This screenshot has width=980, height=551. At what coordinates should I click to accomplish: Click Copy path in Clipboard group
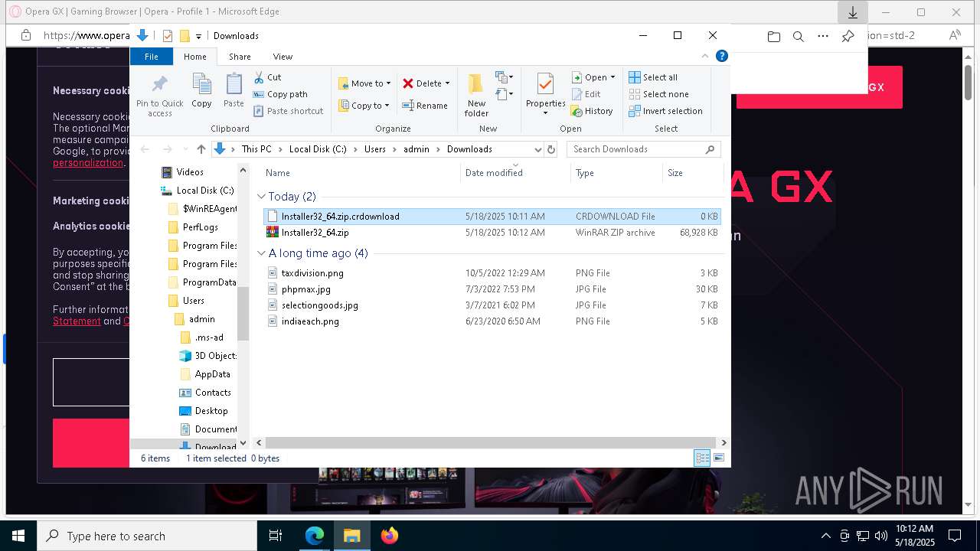coord(279,94)
